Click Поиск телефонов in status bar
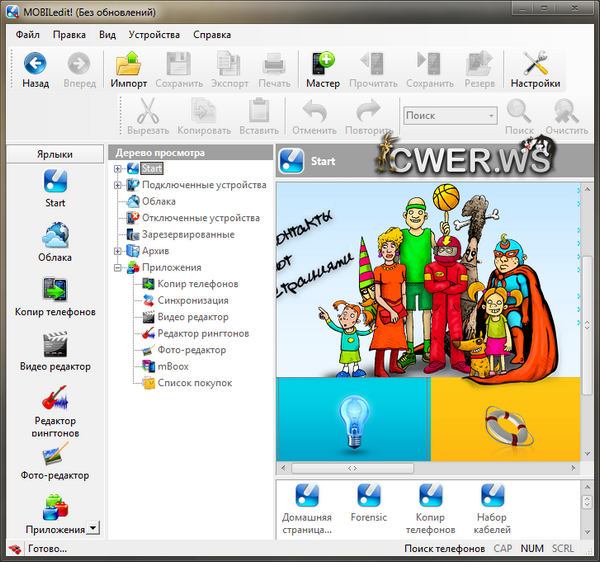This screenshot has width=600, height=562. (444, 549)
